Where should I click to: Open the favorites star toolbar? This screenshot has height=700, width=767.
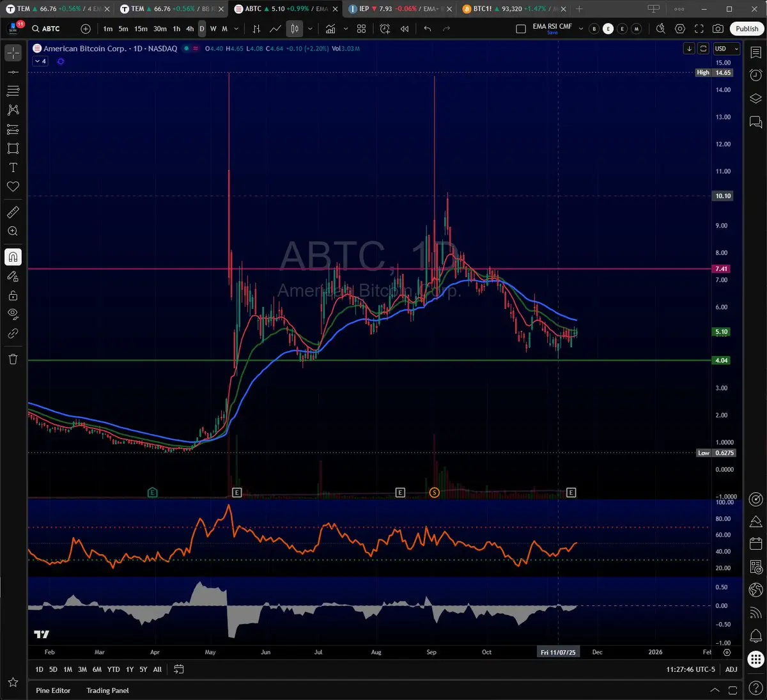[13, 683]
